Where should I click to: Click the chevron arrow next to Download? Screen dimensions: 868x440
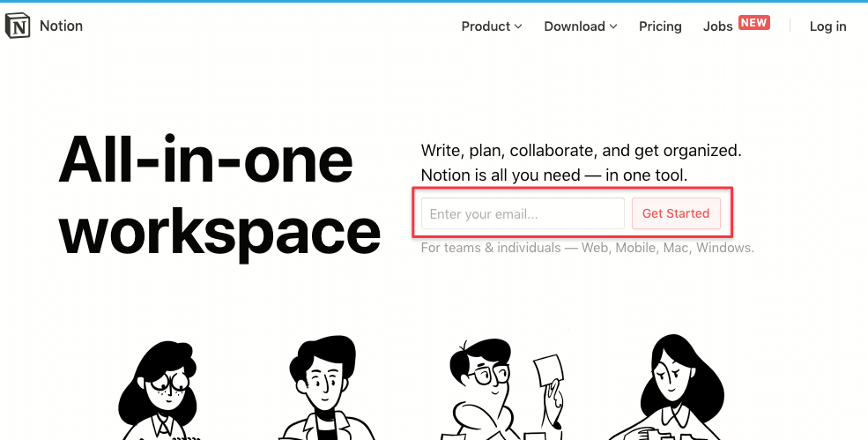click(x=612, y=26)
